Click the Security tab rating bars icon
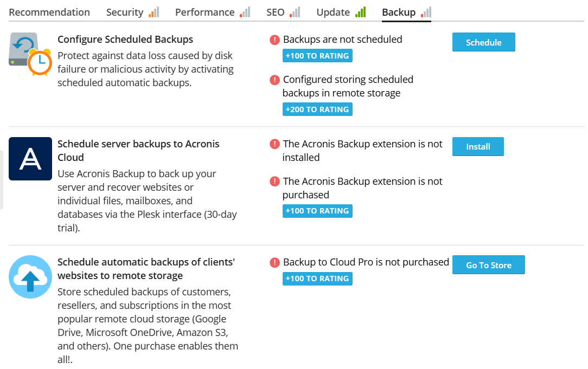The image size is (588, 369). 154,12
